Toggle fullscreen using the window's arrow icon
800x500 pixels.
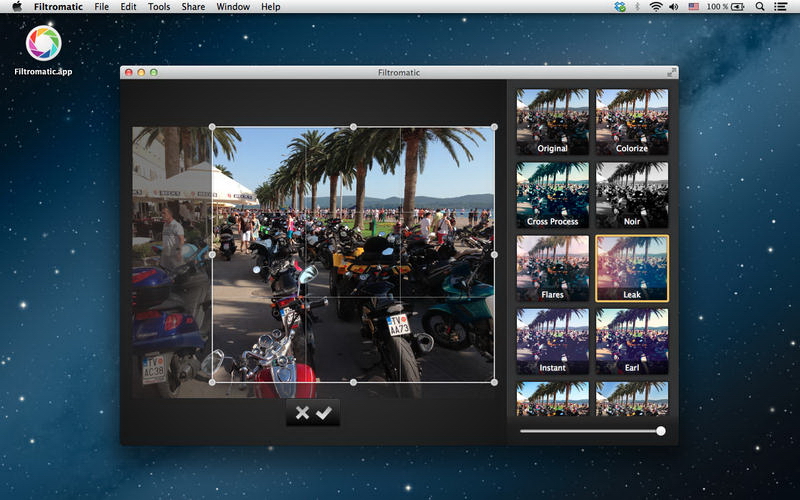pos(671,72)
